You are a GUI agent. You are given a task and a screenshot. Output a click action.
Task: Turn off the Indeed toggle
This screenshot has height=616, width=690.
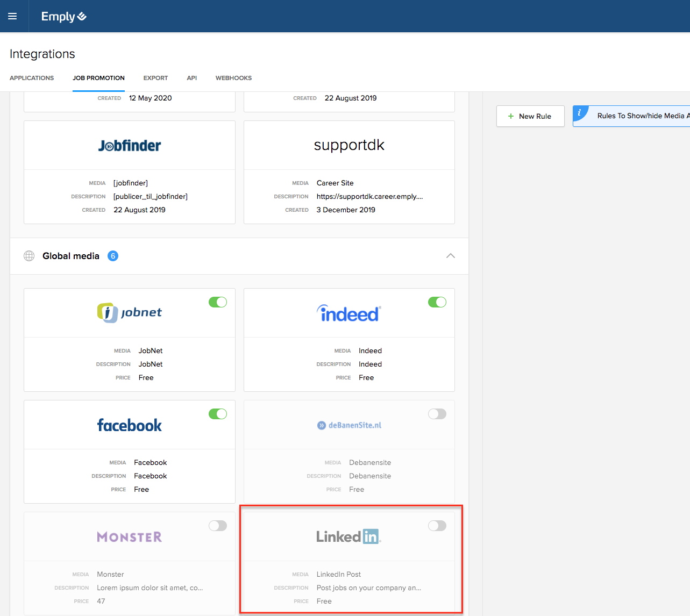pos(437,302)
